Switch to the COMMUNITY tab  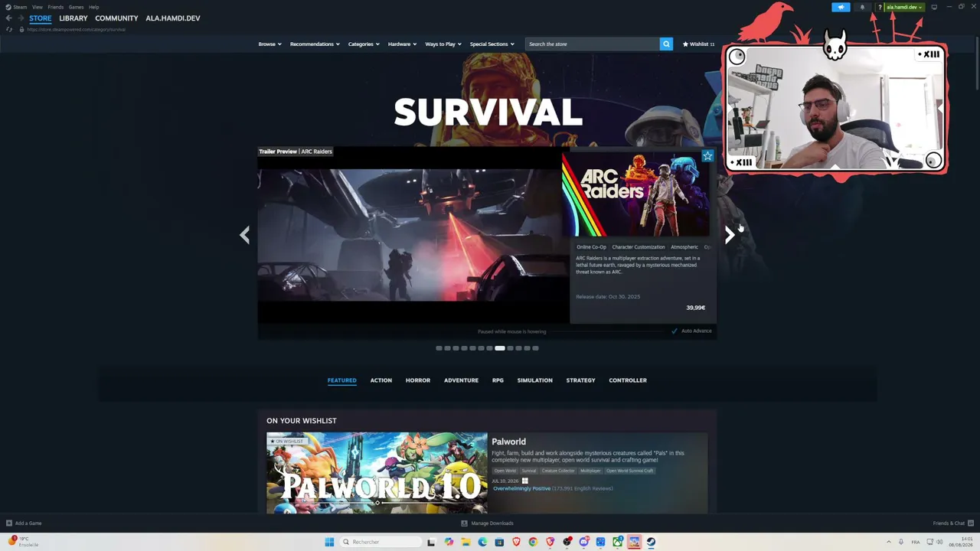[x=116, y=18]
